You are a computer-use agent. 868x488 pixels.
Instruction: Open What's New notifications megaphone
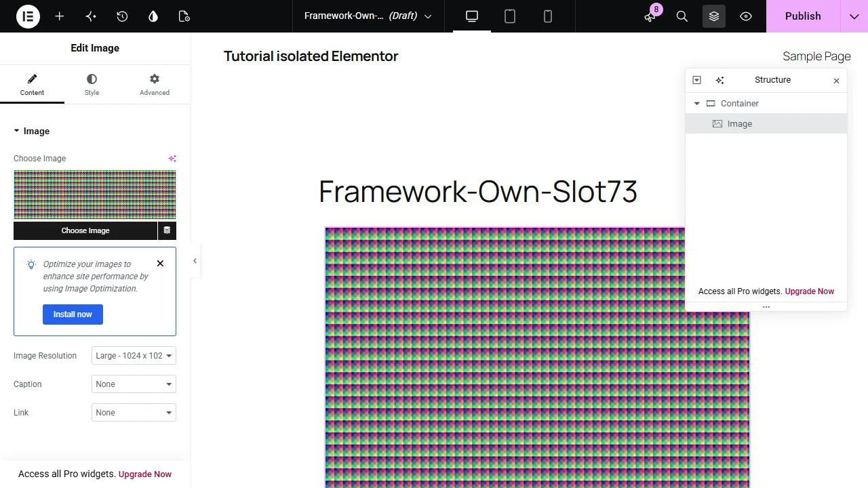tap(650, 16)
